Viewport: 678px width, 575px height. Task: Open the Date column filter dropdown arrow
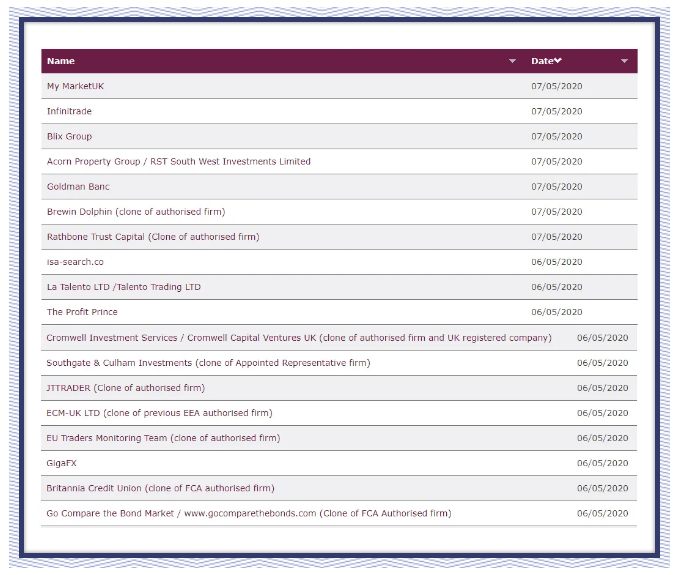click(x=624, y=61)
